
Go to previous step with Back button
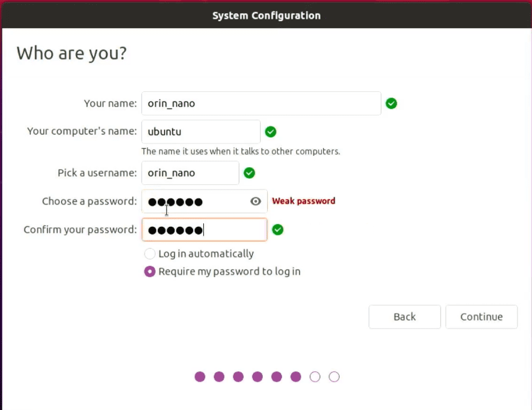[x=404, y=317]
